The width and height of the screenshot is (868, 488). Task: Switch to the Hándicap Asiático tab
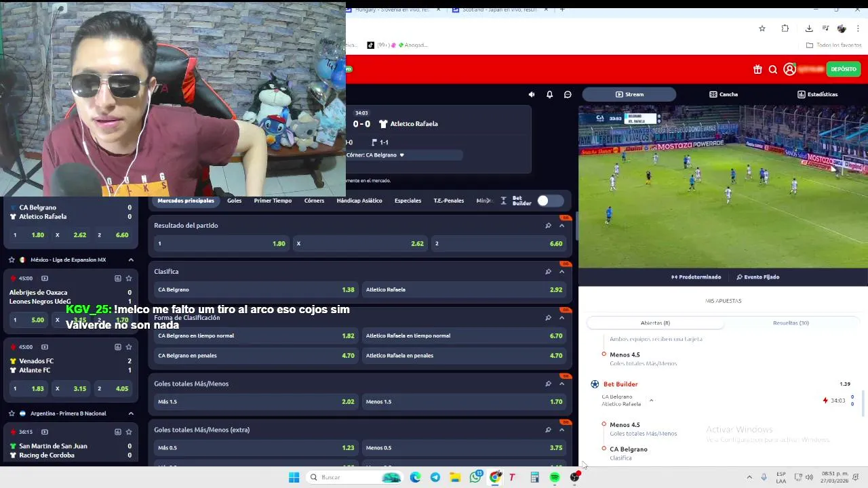pos(359,201)
